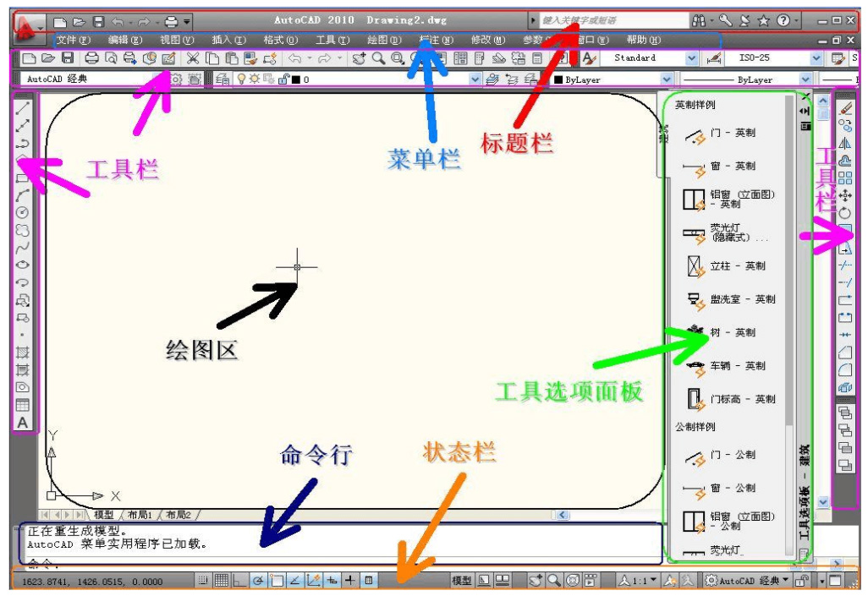Open the 文件 menu

(x=73, y=40)
